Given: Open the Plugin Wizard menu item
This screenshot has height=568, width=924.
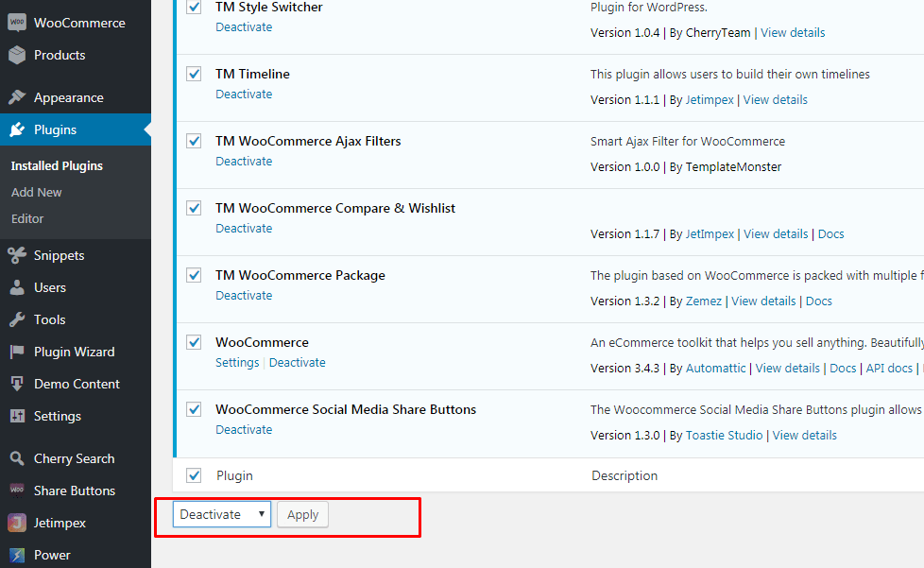Looking at the screenshot, I should tap(75, 352).
